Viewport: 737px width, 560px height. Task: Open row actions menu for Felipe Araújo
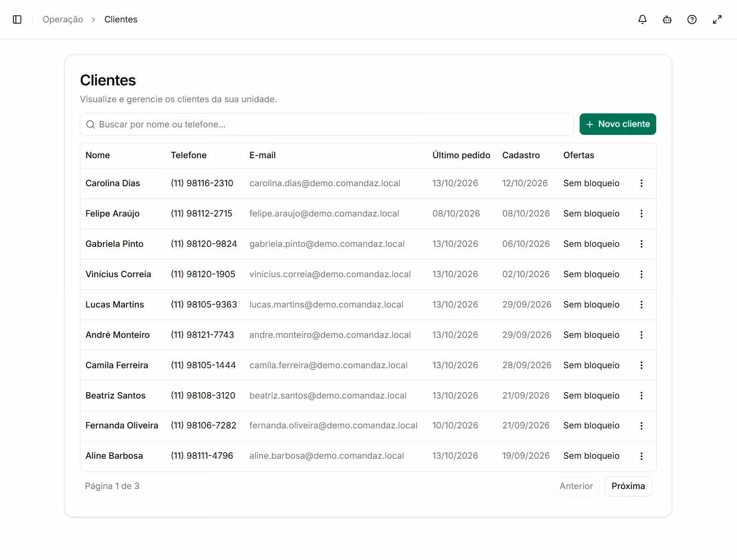coord(641,214)
